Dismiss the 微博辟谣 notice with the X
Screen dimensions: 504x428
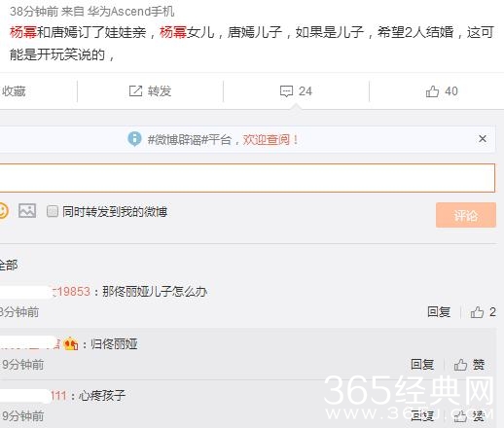(483, 139)
